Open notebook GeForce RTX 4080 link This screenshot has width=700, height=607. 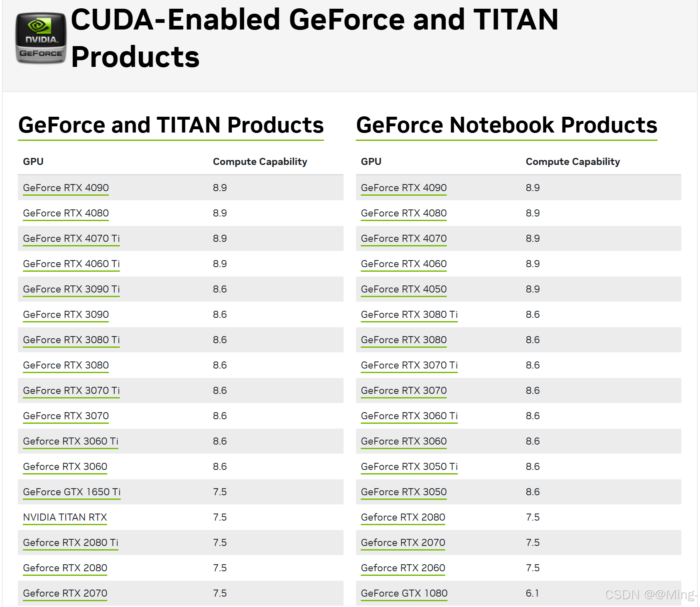(404, 213)
